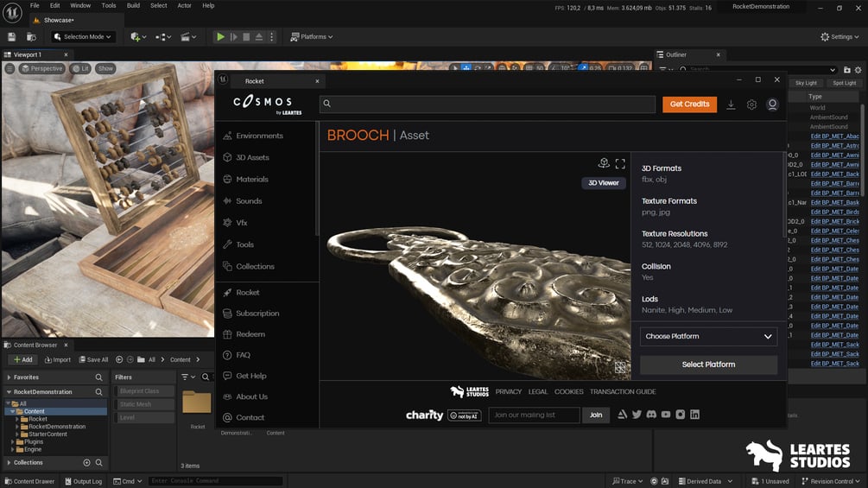The height and width of the screenshot is (488, 868).
Task: Open the Cosmos settings gear
Action: coord(751,104)
